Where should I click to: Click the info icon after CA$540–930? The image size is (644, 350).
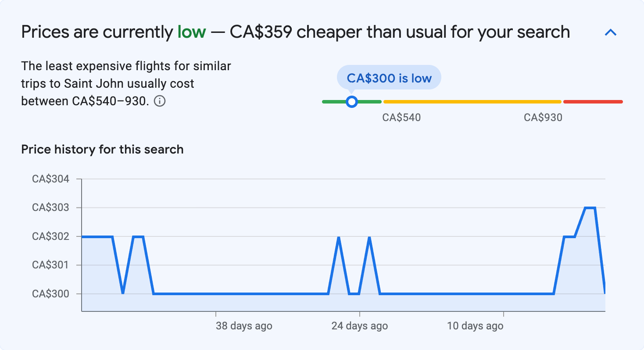pyautogui.click(x=160, y=101)
